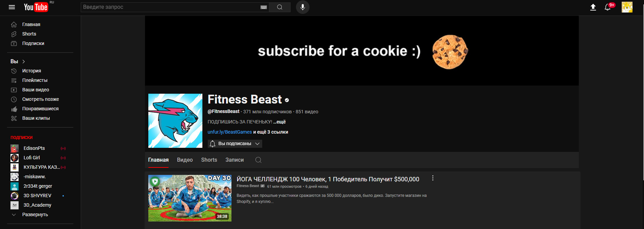Switch to the Записи tab
644x229 pixels.
point(234,160)
